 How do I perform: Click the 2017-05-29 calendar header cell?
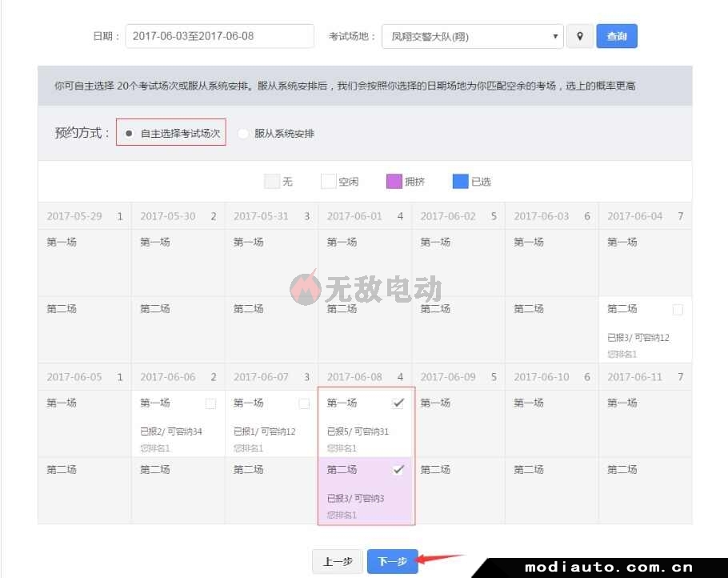coord(84,216)
